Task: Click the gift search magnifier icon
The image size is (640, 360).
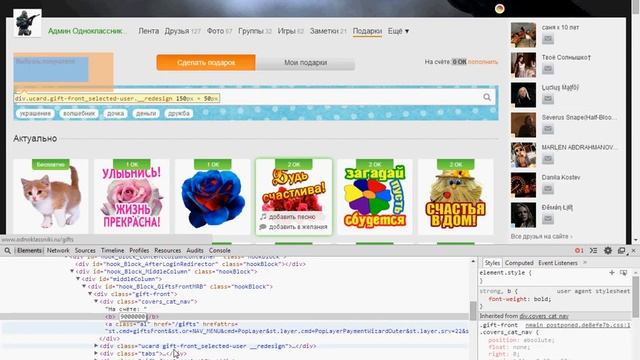Action: (x=487, y=97)
